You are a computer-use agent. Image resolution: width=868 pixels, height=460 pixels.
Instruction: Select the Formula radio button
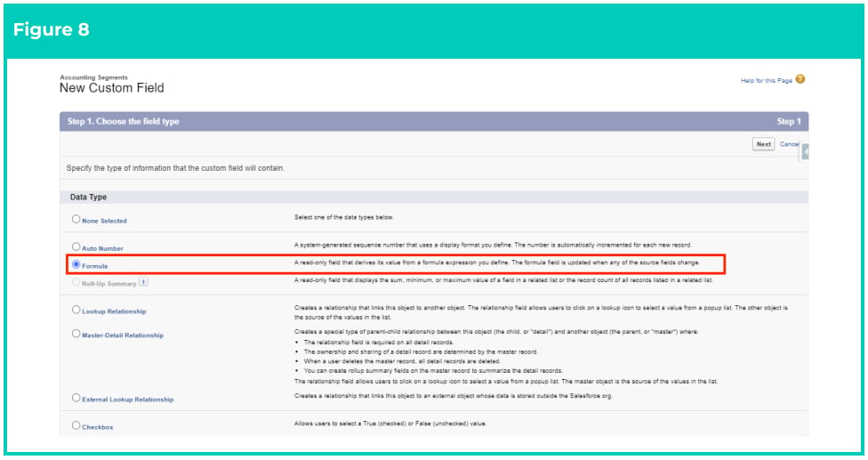tap(76, 264)
